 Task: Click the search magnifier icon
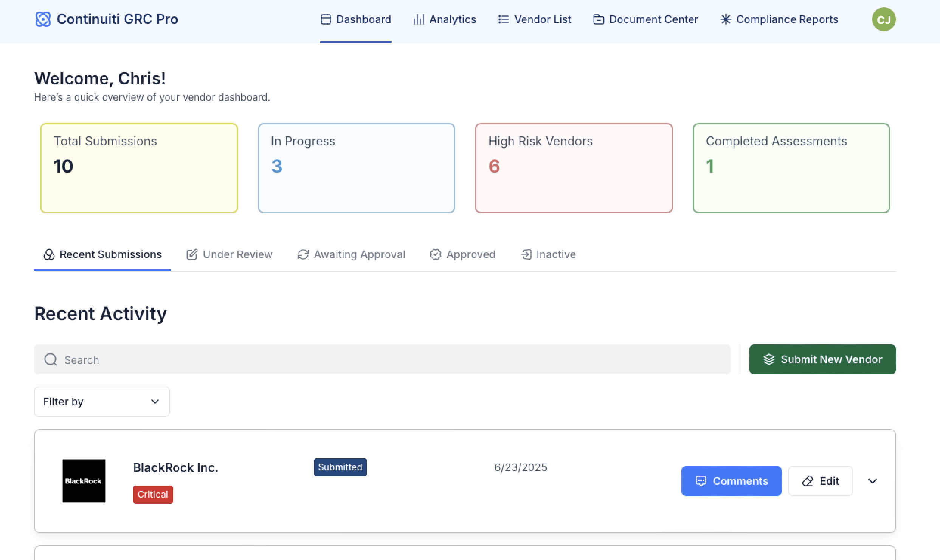(51, 360)
